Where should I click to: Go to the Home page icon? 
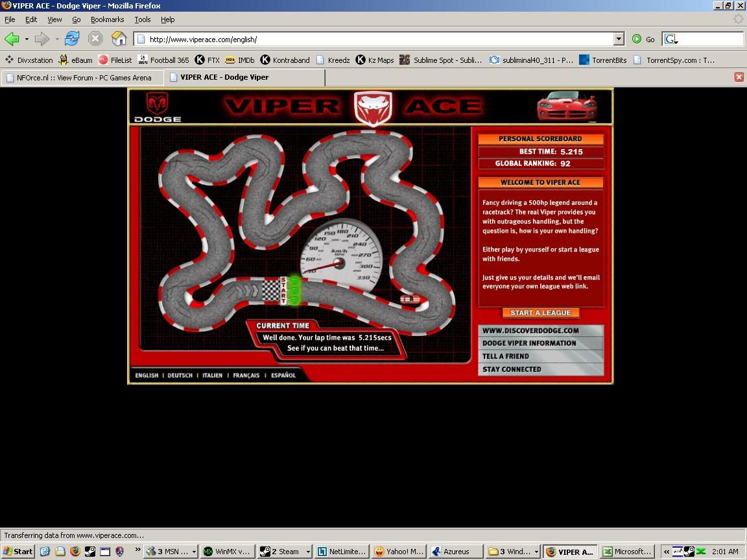point(119,39)
